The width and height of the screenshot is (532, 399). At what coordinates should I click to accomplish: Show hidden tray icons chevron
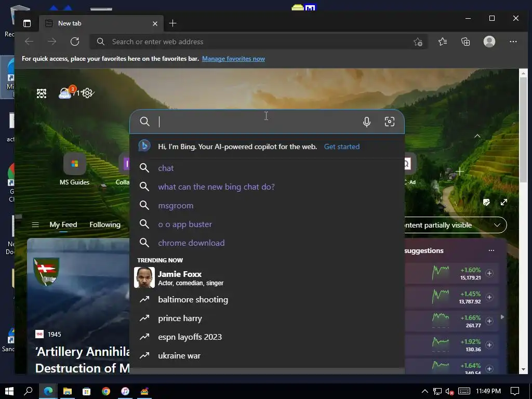point(424,391)
